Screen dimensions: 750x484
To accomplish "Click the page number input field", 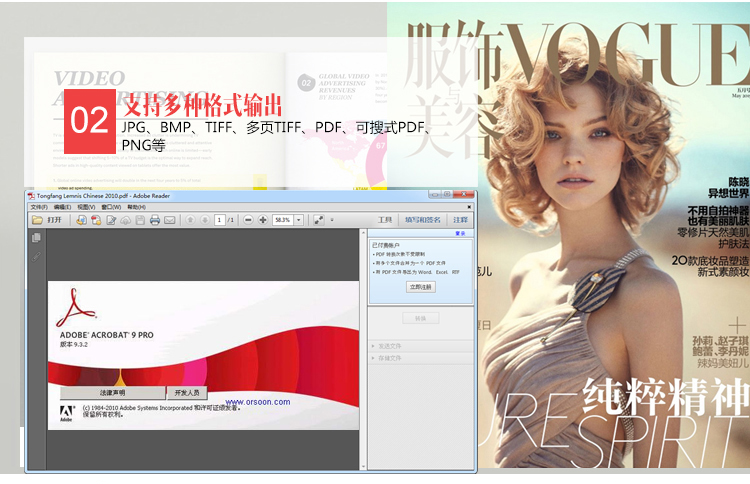I will click(219, 219).
